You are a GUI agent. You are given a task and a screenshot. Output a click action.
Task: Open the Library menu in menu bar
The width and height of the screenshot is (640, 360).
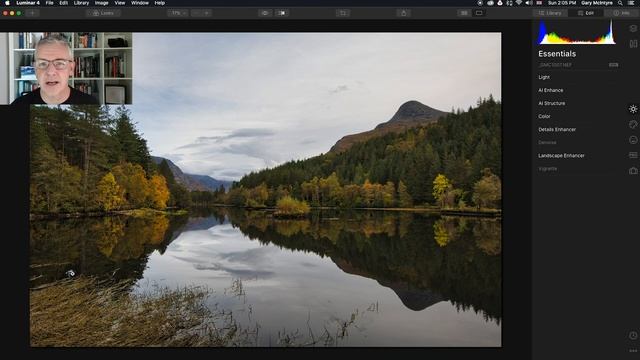(x=81, y=3)
